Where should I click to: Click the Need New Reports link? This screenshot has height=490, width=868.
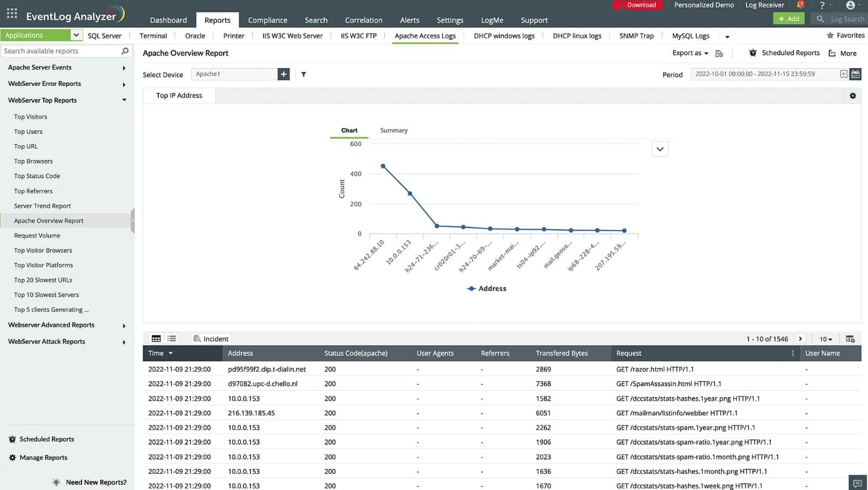pos(95,482)
